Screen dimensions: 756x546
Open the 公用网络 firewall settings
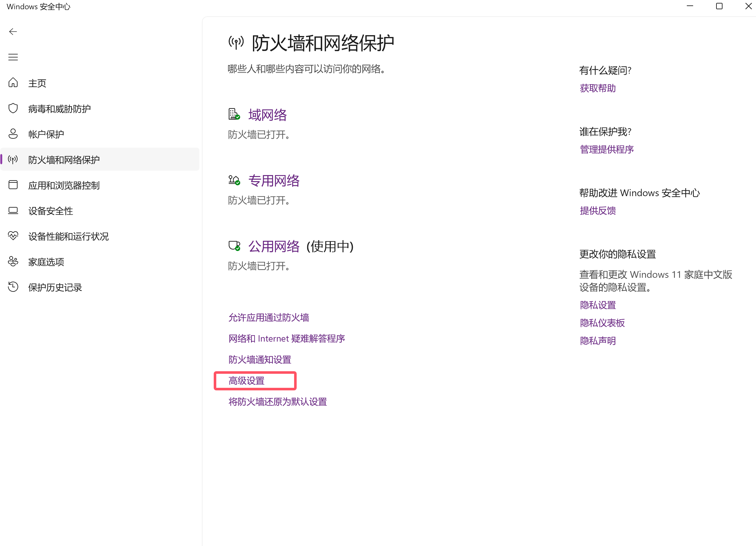[273, 246]
